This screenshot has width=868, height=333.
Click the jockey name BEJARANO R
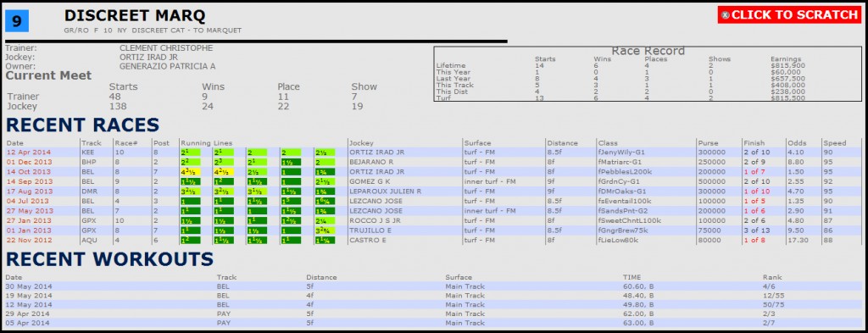tap(373, 163)
